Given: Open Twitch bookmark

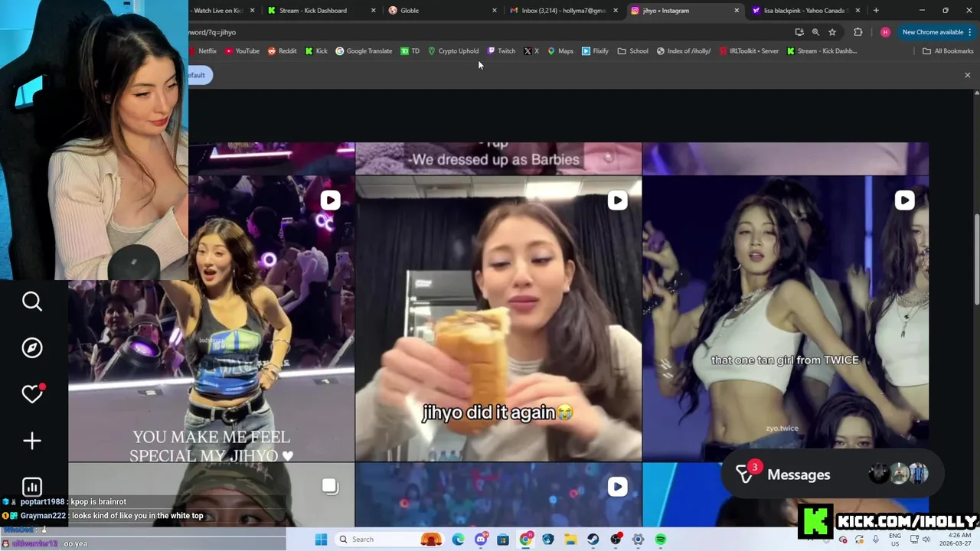Looking at the screenshot, I should click(501, 51).
